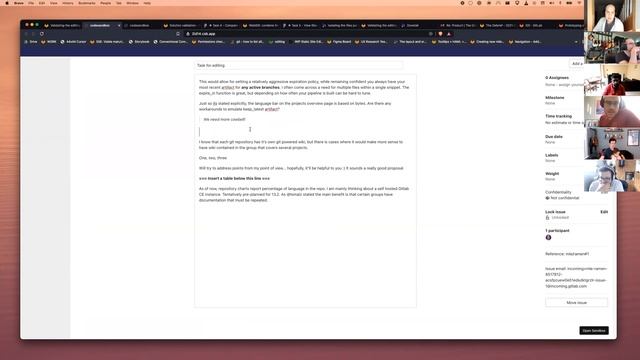Select the red-shirt participant video thumbnail
Screen dimensions: 640x360
[612, 80]
